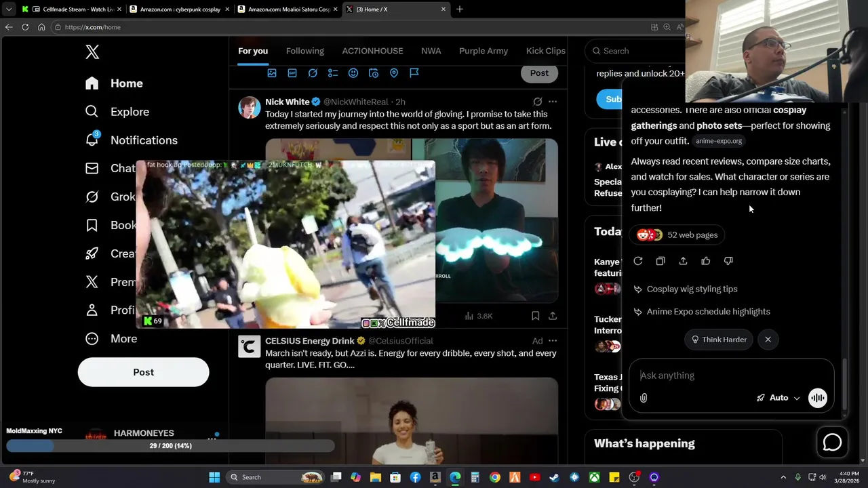The height and width of the screenshot is (488, 868).
Task: Add a poll in the composer
Action: [333, 73]
